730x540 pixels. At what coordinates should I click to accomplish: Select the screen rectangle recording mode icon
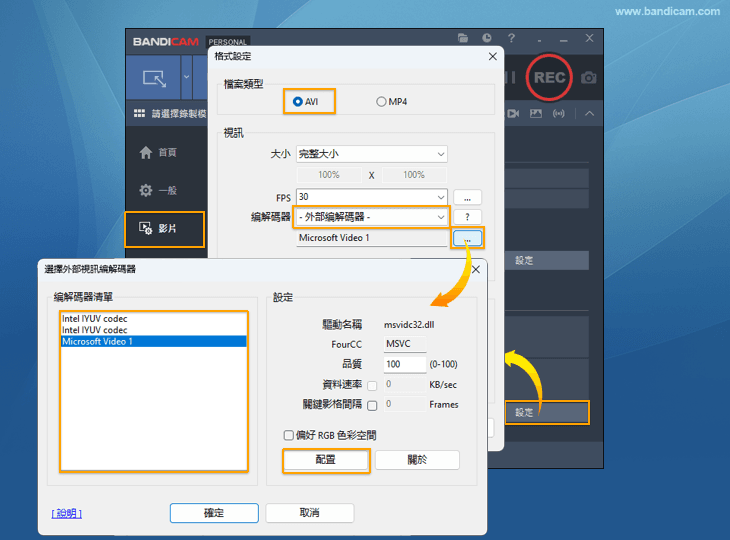pyautogui.click(x=154, y=78)
